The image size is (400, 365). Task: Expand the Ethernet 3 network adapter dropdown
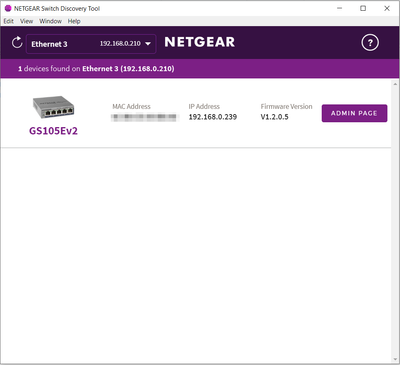(91, 44)
